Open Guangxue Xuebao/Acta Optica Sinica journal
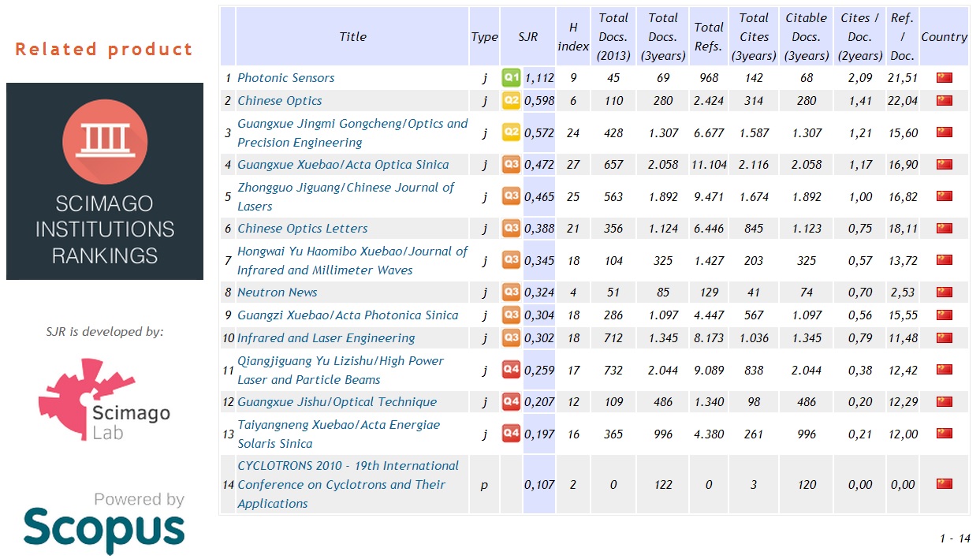980x559 pixels. pos(343,165)
